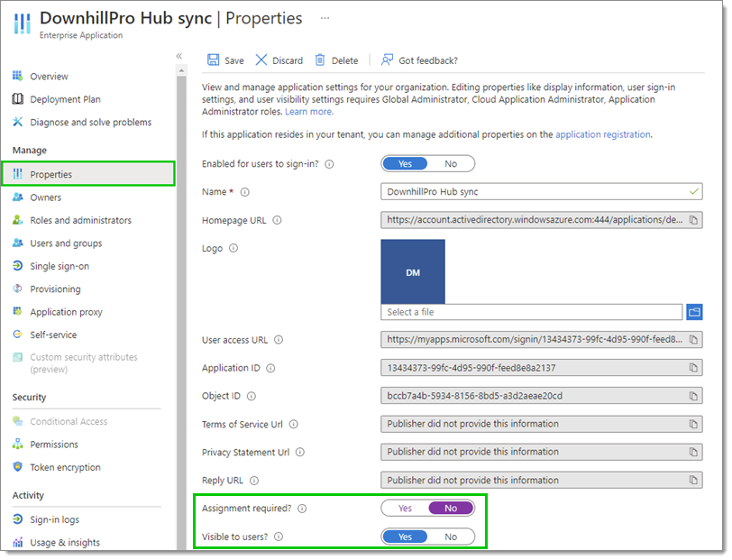
Task: Show info tooltip for Application ID
Action: (x=270, y=368)
